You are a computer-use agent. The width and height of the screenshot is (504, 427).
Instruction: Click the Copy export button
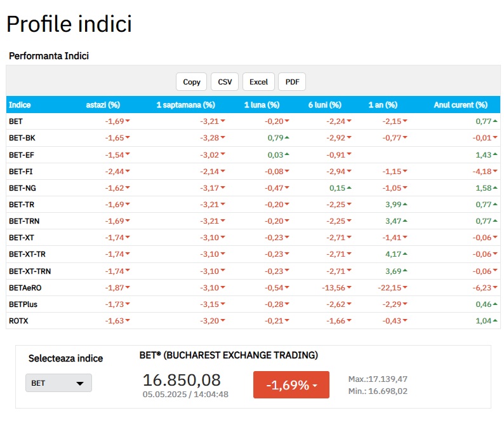[x=191, y=82]
